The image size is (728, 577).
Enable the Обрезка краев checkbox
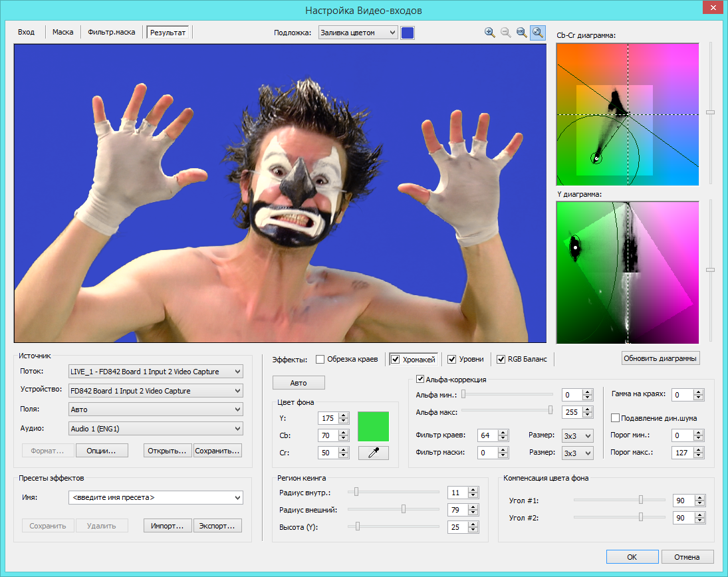click(320, 359)
